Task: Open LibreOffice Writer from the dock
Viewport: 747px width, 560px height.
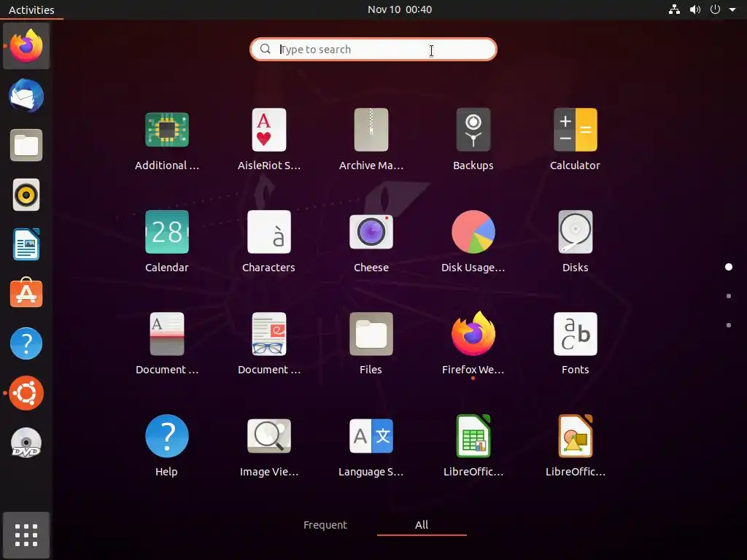Action: pyautogui.click(x=26, y=244)
